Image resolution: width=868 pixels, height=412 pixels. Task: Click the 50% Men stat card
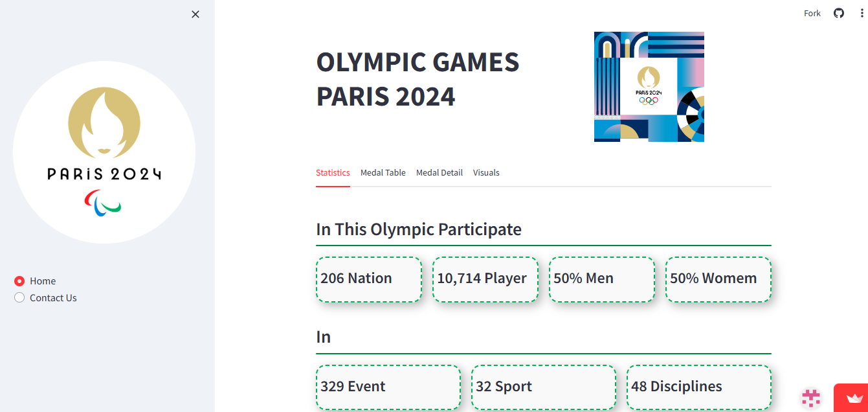602,279
